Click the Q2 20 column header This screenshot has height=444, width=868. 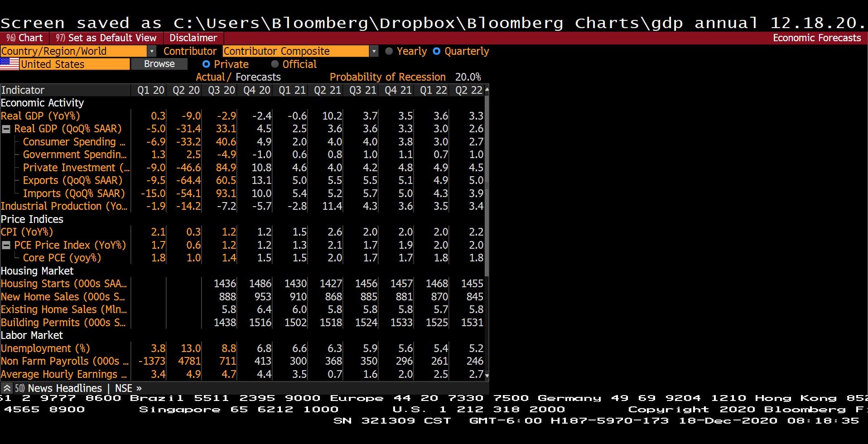(x=186, y=90)
